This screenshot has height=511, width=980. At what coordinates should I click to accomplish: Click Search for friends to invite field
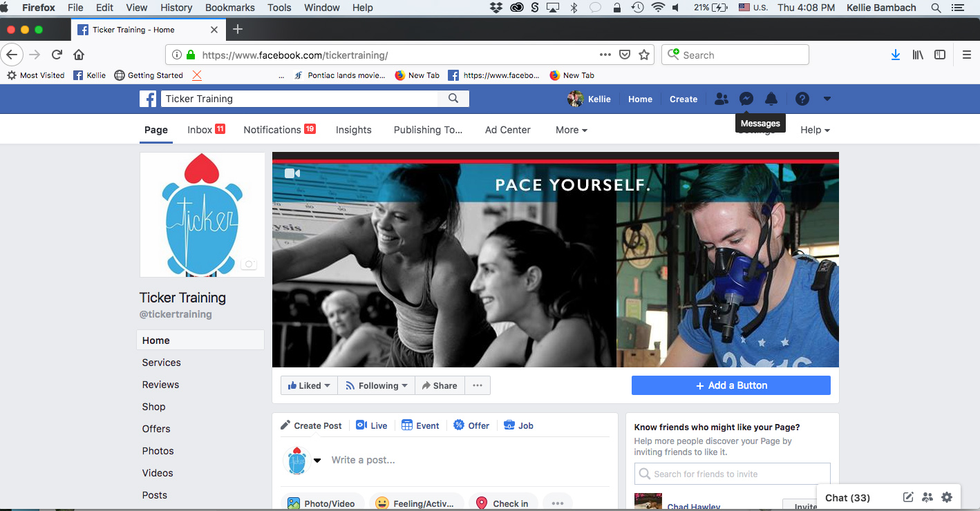(733, 474)
